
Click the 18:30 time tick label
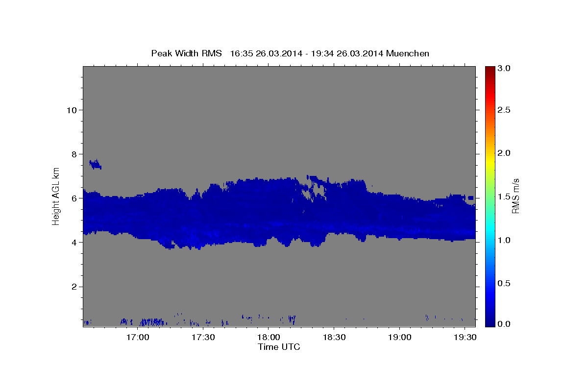tap(334, 338)
